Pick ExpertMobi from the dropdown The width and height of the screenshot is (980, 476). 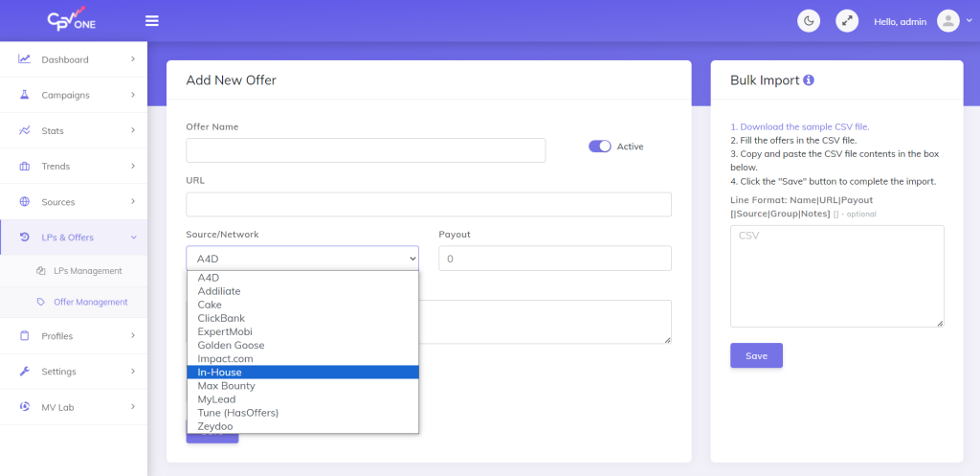point(302,331)
